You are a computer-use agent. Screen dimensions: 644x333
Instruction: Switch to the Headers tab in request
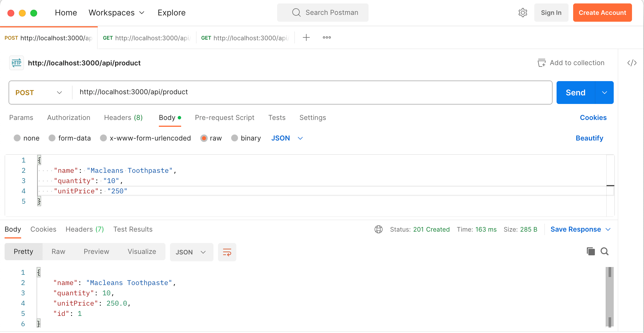[x=123, y=118]
